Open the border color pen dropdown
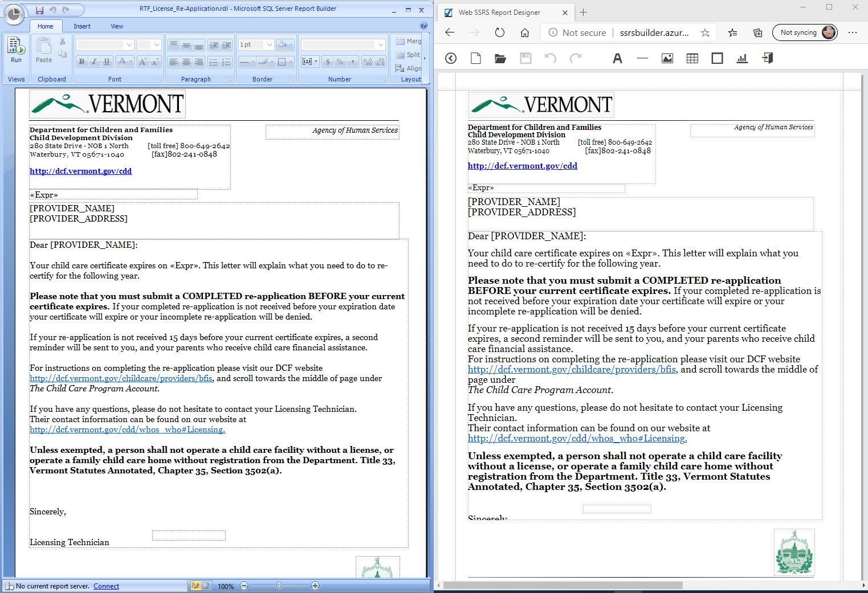The image size is (868, 593). coord(266,62)
